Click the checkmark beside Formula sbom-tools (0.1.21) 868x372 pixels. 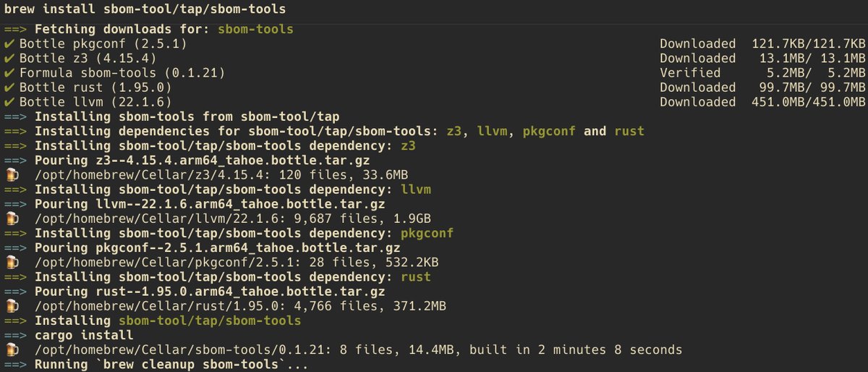click(x=9, y=73)
